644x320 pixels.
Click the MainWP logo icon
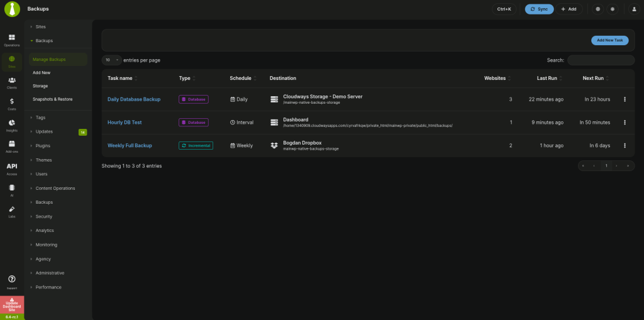[x=12, y=9]
